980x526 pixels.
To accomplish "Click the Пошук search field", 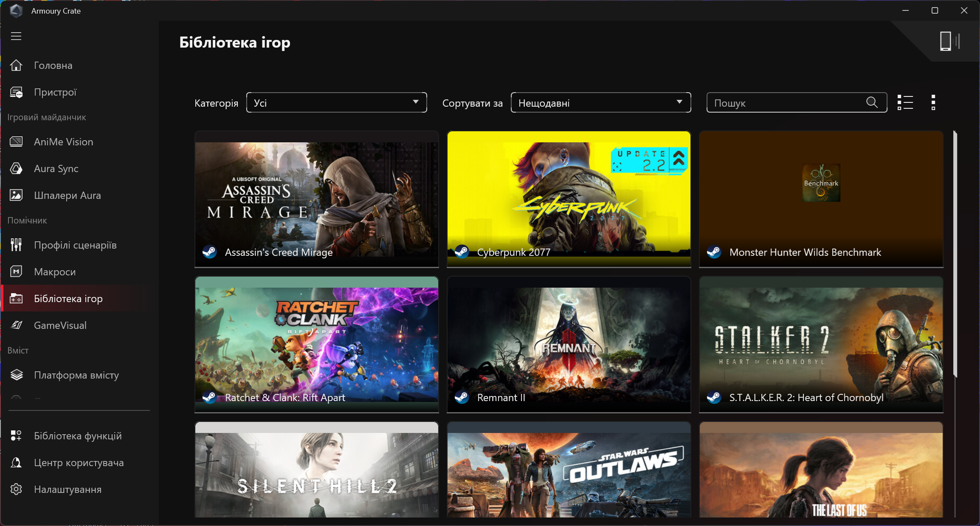I will pos(786,103).
